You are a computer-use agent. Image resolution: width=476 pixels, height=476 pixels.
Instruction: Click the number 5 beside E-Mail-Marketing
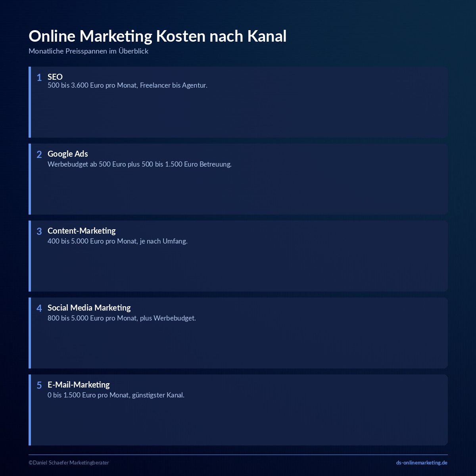point(39,386)
